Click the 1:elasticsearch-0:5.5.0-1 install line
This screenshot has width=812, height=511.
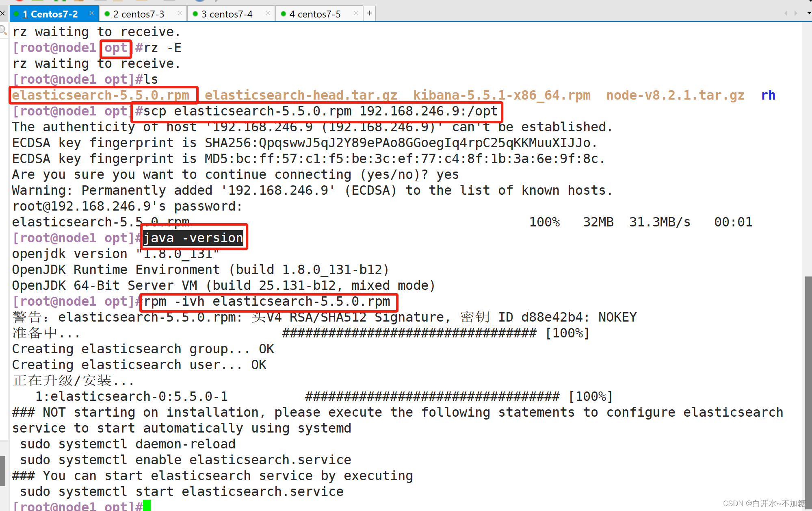[324, 396]
